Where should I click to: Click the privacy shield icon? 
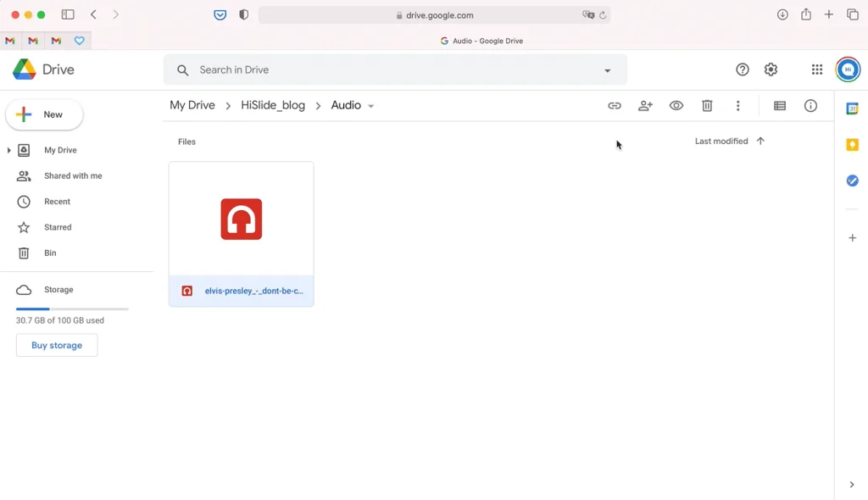(243, 15)
